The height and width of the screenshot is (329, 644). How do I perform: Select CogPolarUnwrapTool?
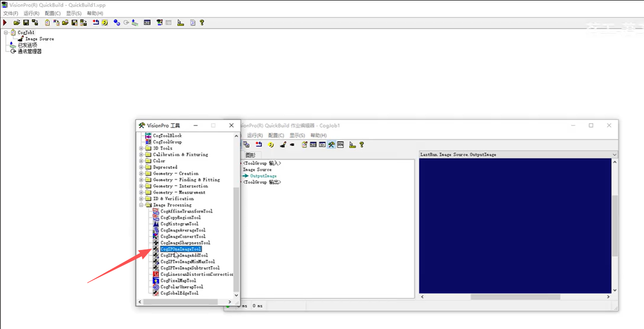click(x=182, y=287)
